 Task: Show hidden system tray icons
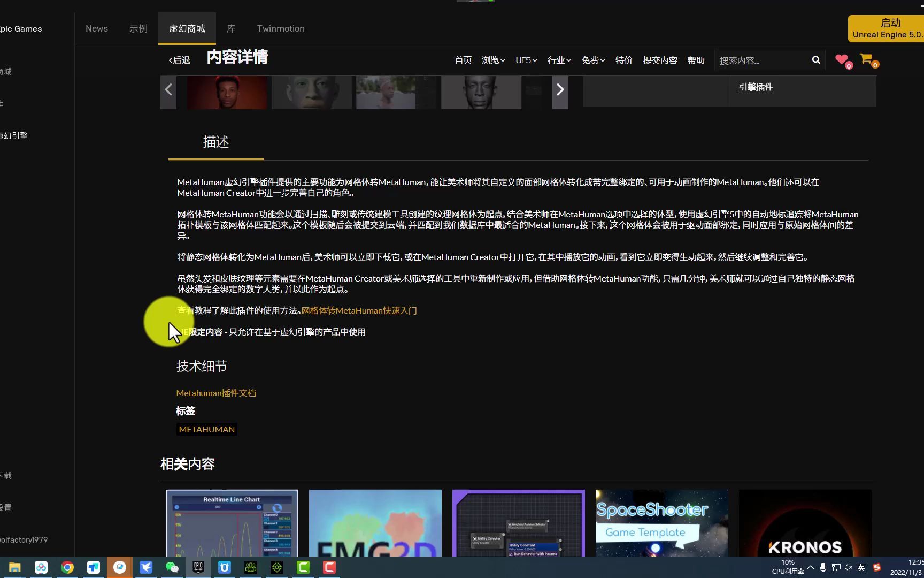[811, 567]
